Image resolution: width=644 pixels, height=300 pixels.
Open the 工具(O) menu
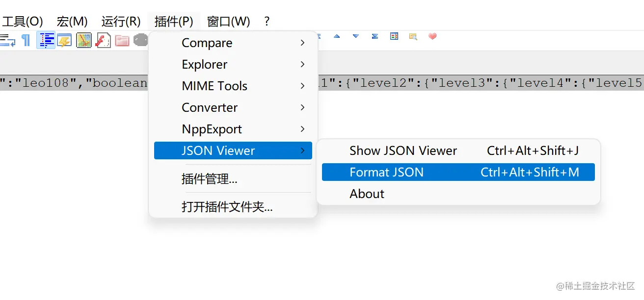pyautogui.click(x=23, y=21)
